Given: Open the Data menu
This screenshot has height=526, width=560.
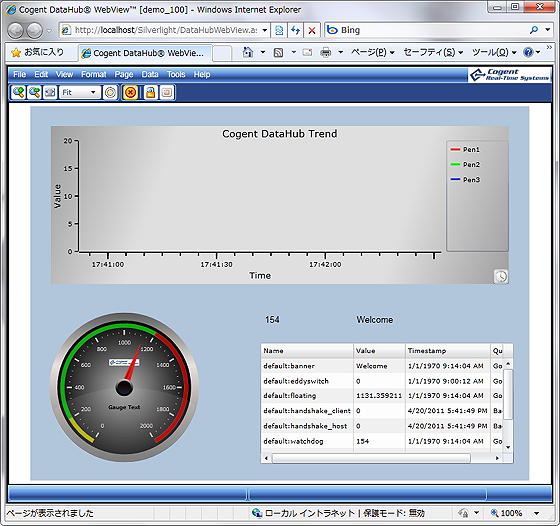Looking at the screenshot, I should (150, 74).
